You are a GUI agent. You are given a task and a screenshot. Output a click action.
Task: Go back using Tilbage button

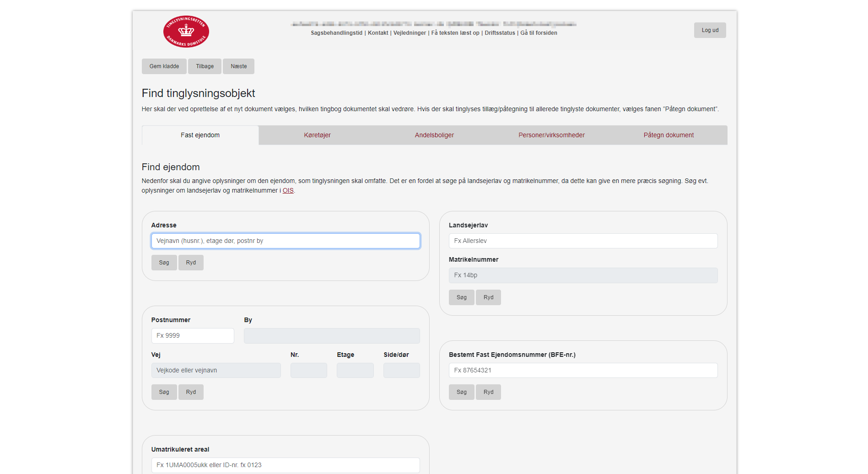tap(205, 66)
